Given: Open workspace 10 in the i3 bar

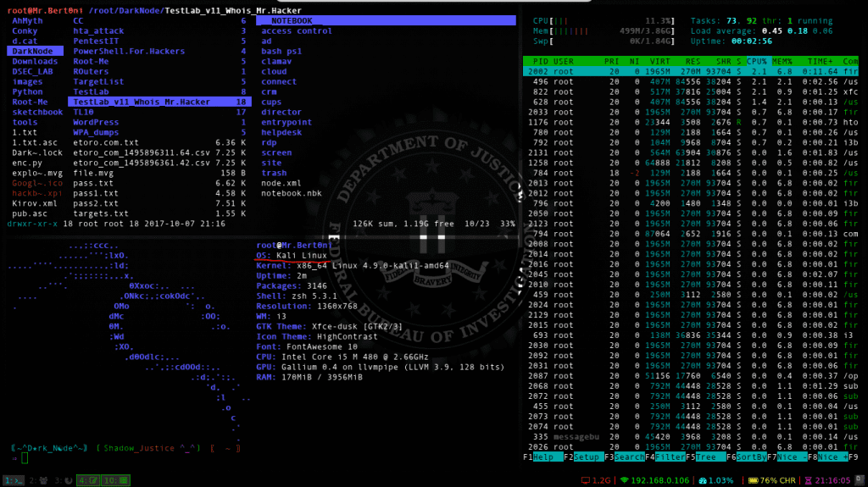Looking at the screenshot, I should click(114, 480).
